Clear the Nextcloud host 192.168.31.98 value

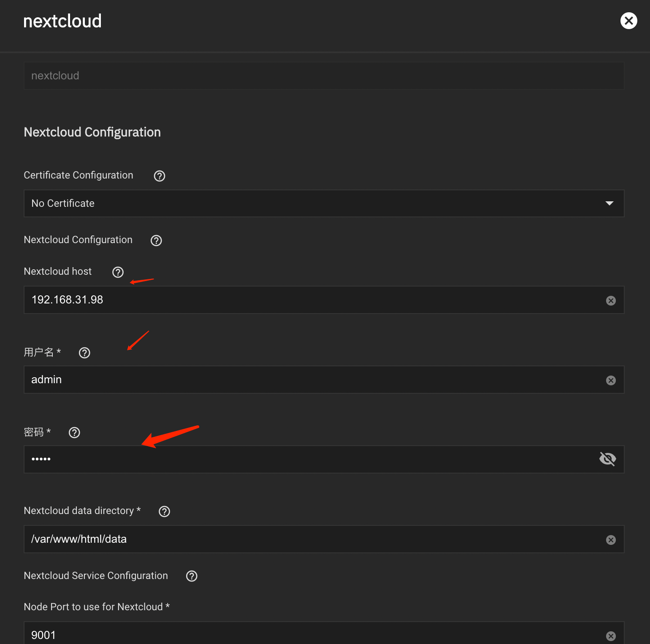pos(611,300)
